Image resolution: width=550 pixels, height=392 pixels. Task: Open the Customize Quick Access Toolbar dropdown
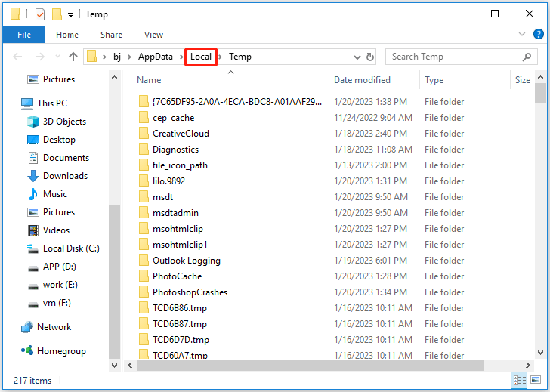(x=70, y=14)
